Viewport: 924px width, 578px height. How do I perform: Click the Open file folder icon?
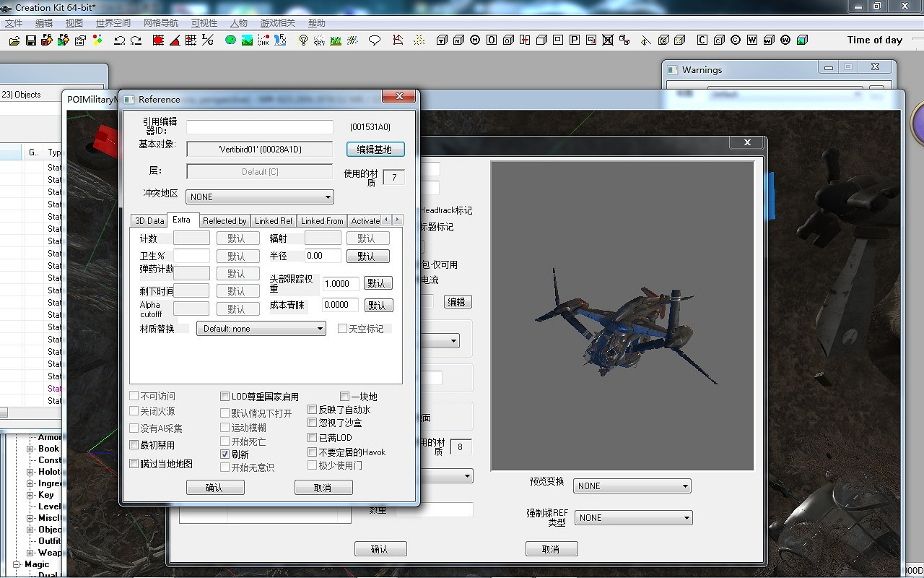tap(14, 40)
